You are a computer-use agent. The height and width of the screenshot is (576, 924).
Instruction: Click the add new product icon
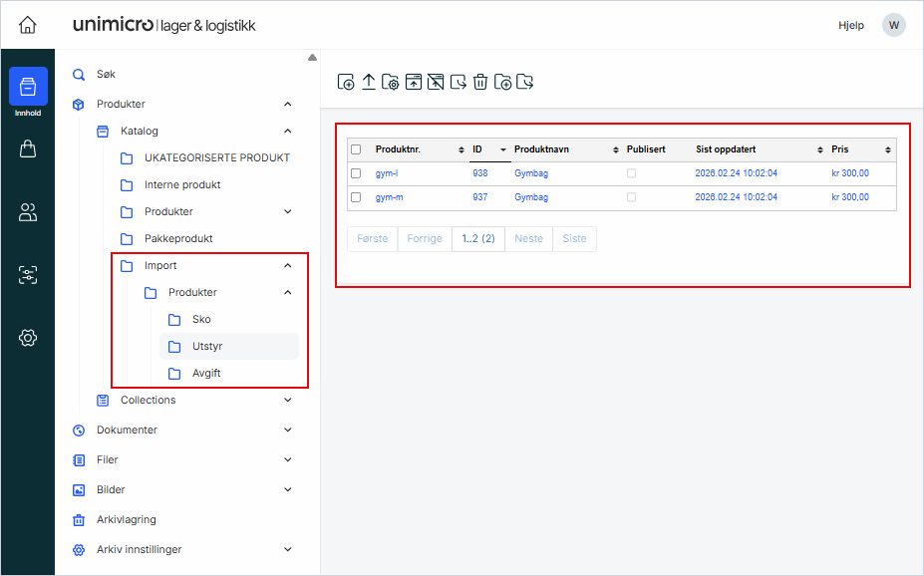click(346, 83)
